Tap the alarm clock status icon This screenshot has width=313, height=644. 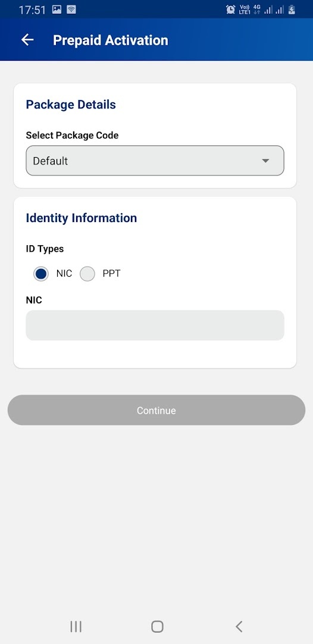click(x=230, y=10)
